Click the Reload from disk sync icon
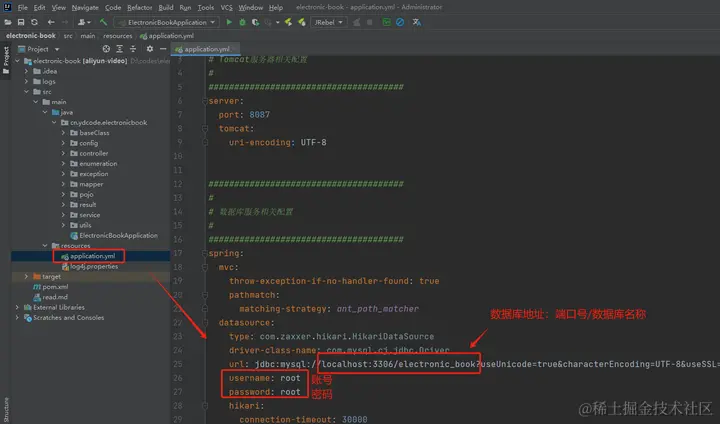Screen dimensions: 720x424 34,22
